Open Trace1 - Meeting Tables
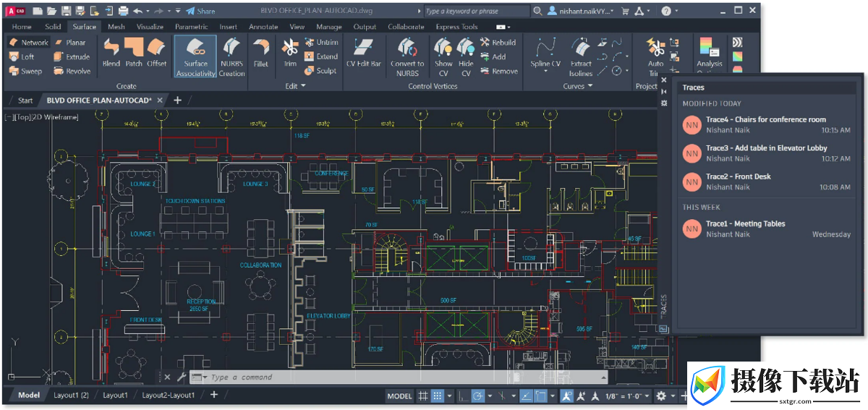This screenshot has width=868, height=410. click(x=766, y=229)
